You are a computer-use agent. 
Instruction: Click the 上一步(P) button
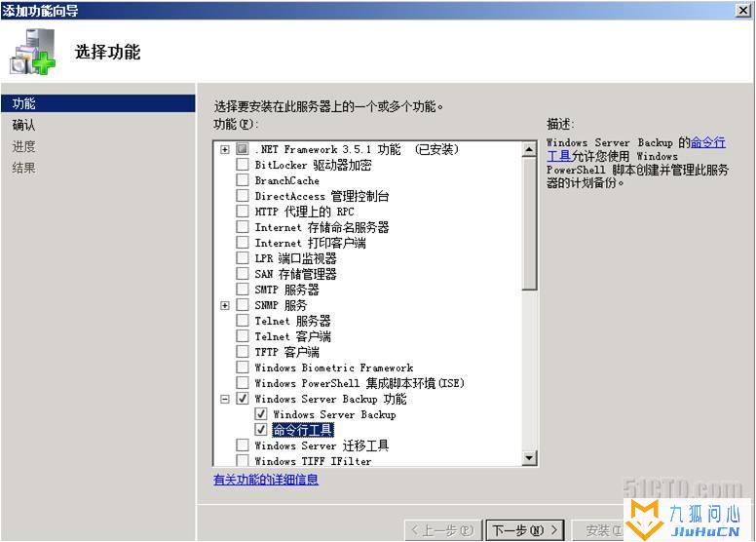442,530
